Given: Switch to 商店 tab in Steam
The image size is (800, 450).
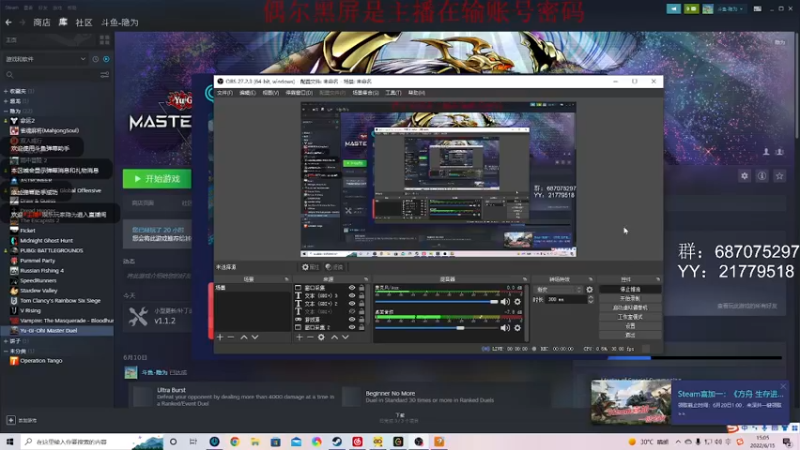Looking at the screenshot, I should [42, 22].
